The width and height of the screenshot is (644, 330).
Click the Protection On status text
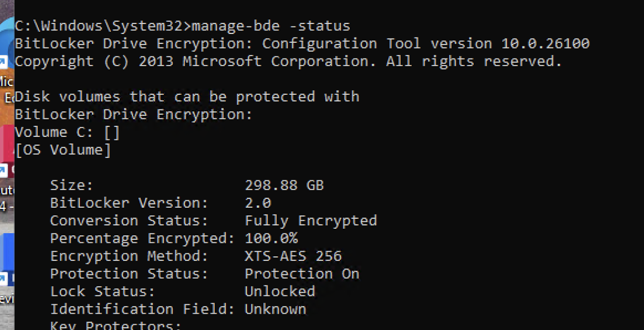point(302,274)
